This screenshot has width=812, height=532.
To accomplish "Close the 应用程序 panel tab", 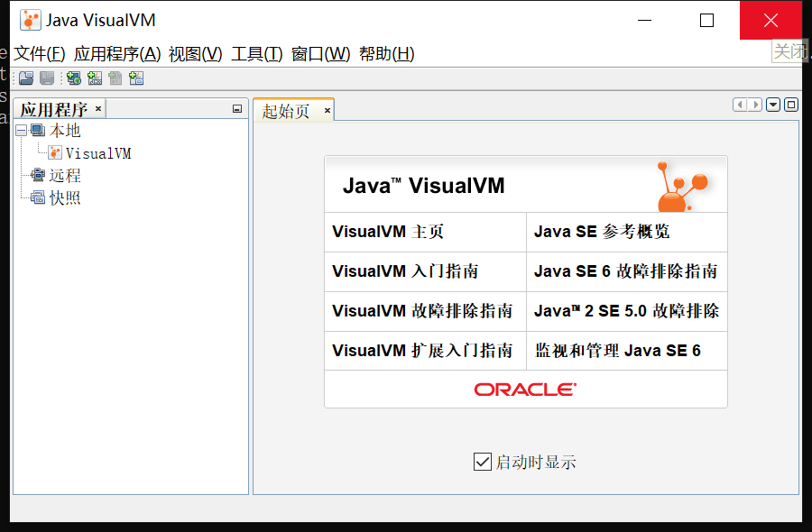I will click(x=97, y=109).
